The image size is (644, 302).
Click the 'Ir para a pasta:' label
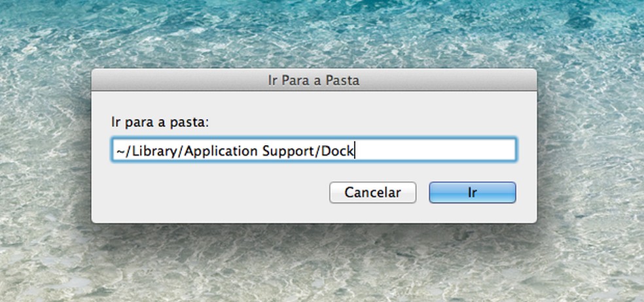pyautogui.click(x=160, y=122)
